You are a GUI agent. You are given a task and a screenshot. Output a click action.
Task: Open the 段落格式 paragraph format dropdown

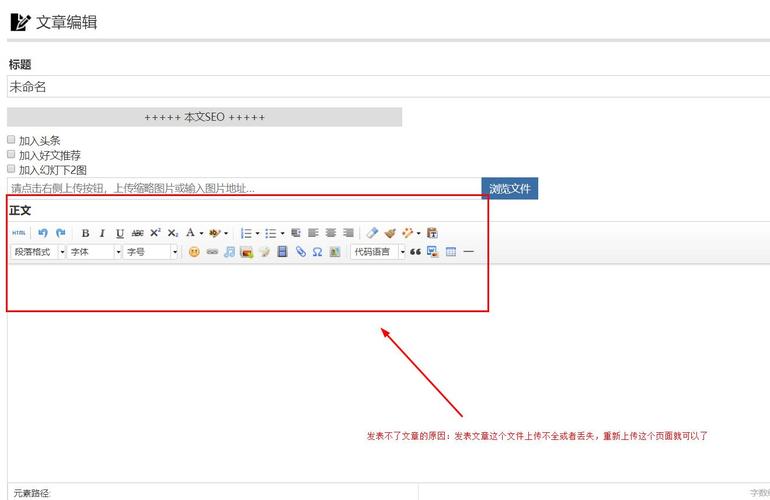click(38, 252)
